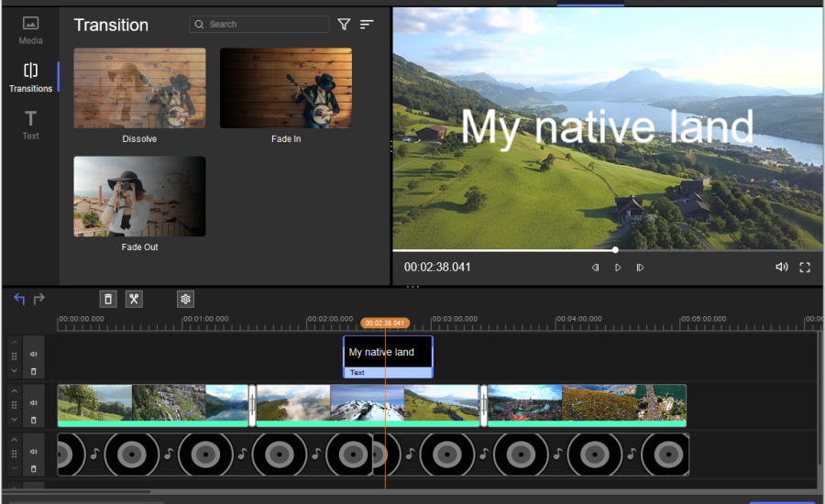This screenshot has width=825, height=504.
Task: Play the video preview
Action: pyautogui.click(x=618, y=268)
